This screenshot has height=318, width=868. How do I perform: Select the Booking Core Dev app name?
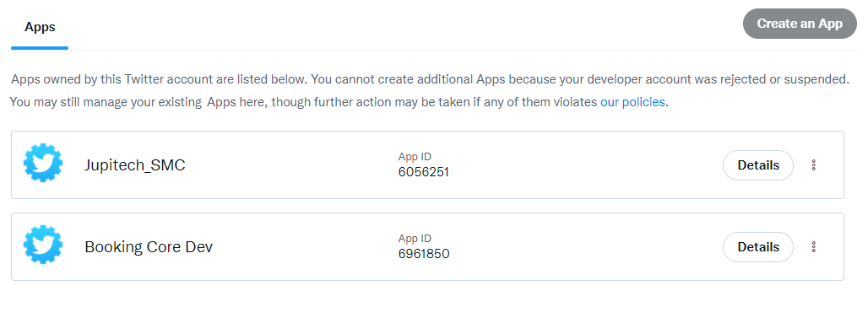pos(149,246)
